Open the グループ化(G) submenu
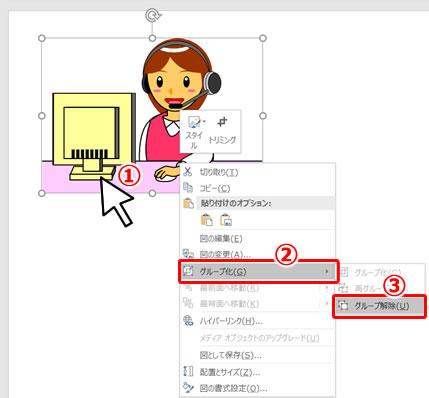429x398 pixels. (x=258, y=272)
